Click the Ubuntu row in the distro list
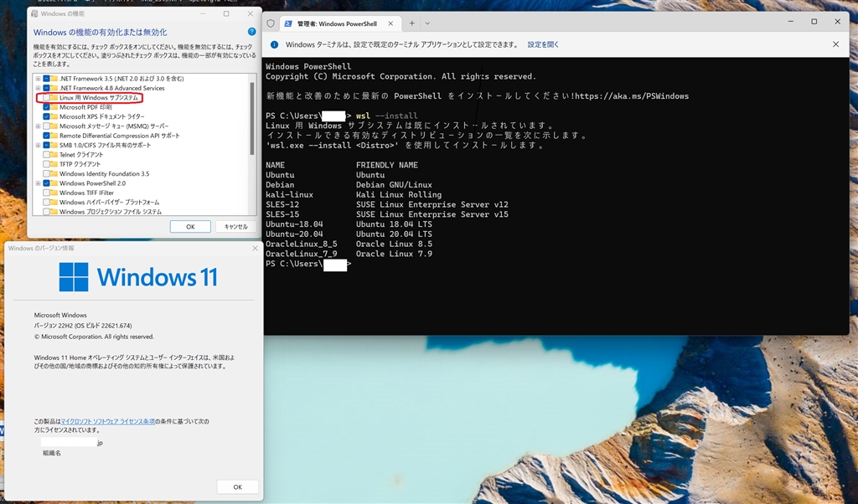The image size is (858, 504). (x=325, y=175)
